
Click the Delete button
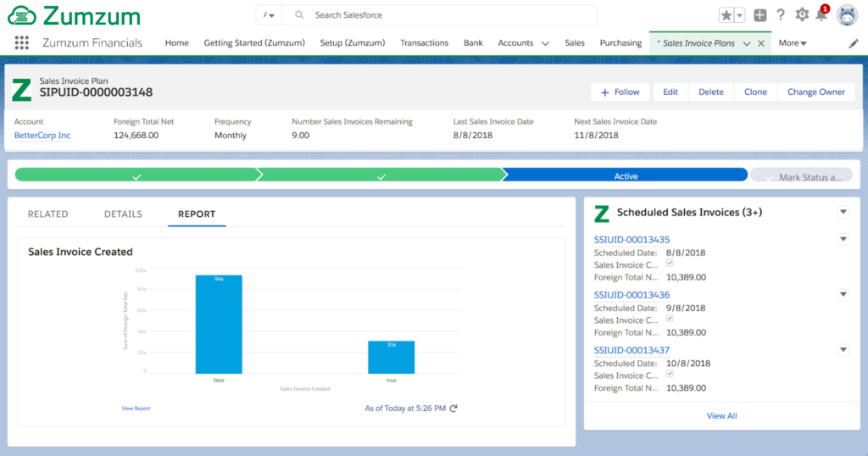(711, 92)
